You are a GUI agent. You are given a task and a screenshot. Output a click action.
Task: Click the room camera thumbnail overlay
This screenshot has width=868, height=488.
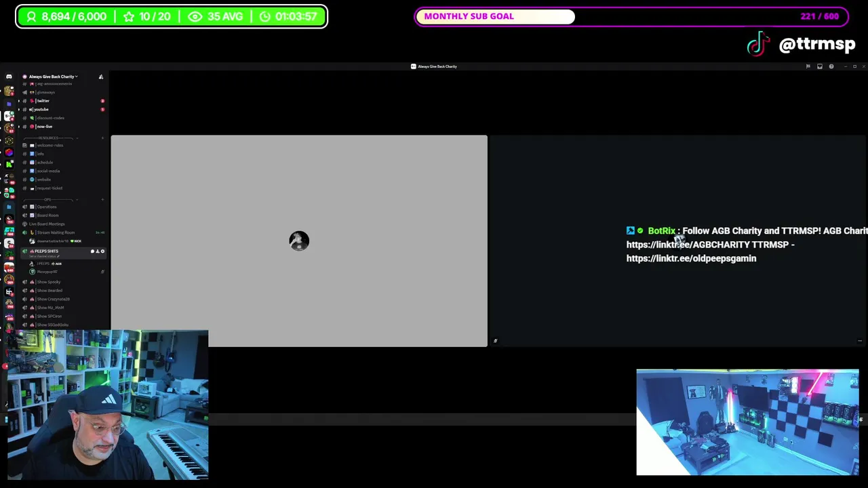(747, 422)
